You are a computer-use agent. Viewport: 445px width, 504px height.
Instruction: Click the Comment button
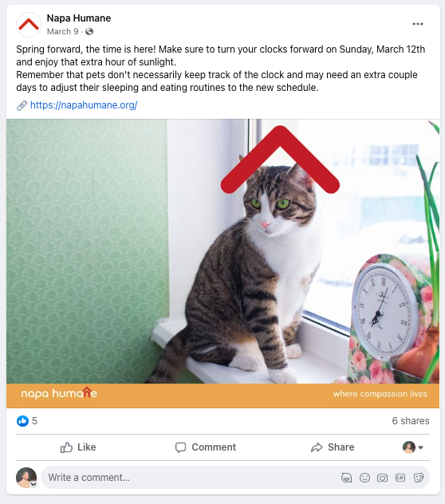click(206, 447)
